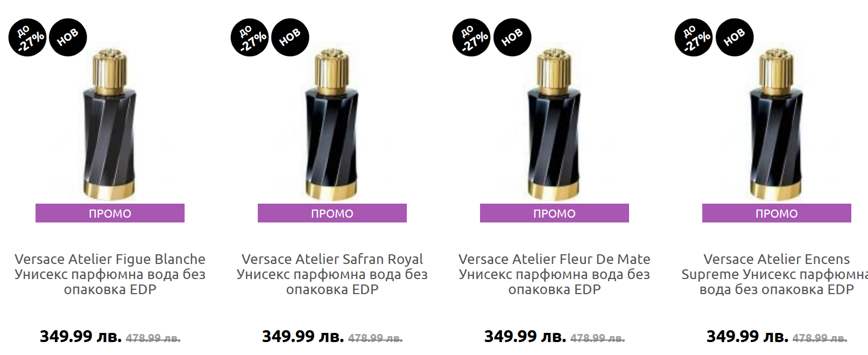Open the Fleur De Mate perfume bottle image
This screenshot has width=868, height=355.
click(x=554, y=124)
